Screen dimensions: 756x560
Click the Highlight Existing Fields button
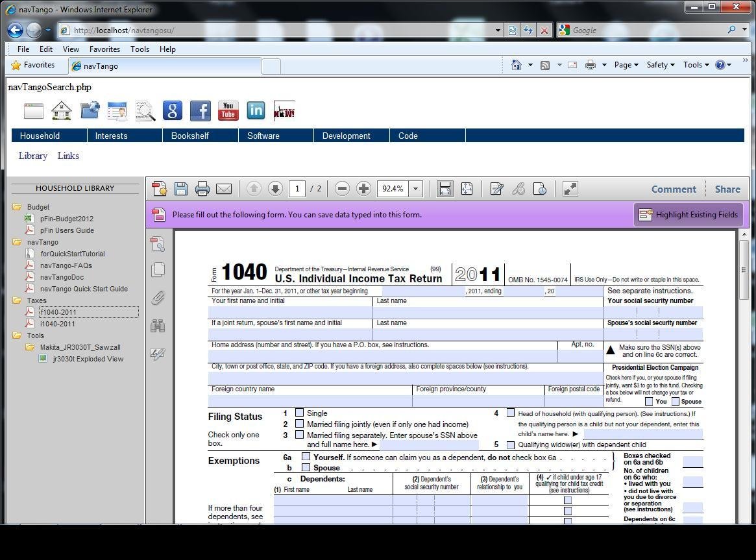[x=688, y=214]
